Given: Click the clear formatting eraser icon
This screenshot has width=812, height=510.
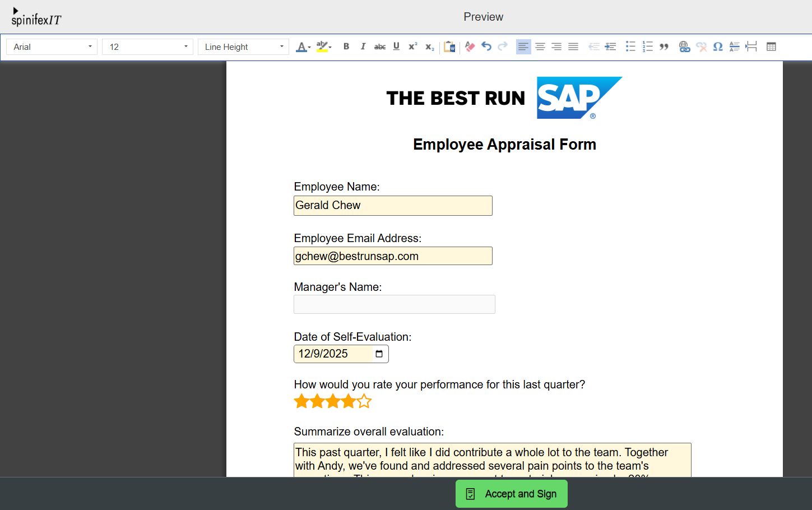Looking at the screenshot, I should (470, 47).
